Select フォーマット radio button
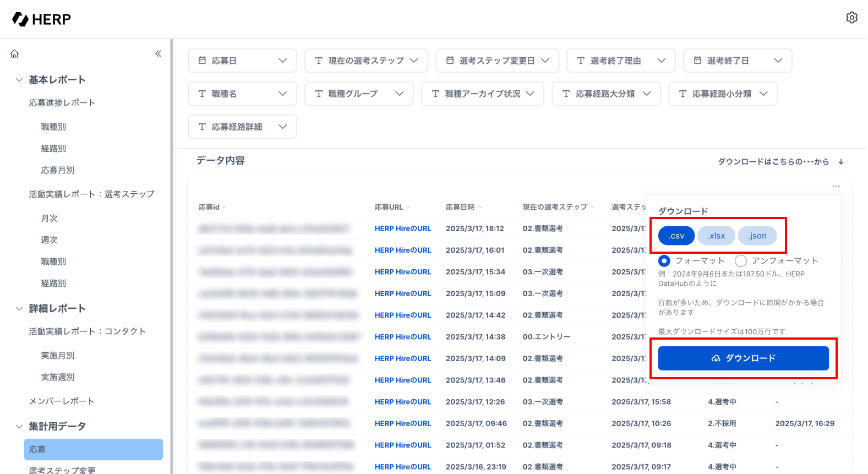Screen dimensions: 868x474 [x=664, y=260]
